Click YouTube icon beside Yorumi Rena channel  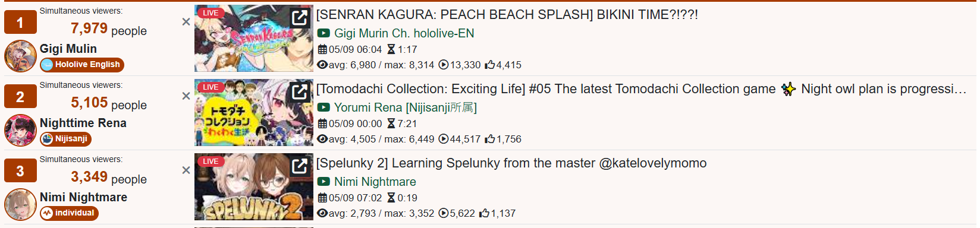[323, 107]
